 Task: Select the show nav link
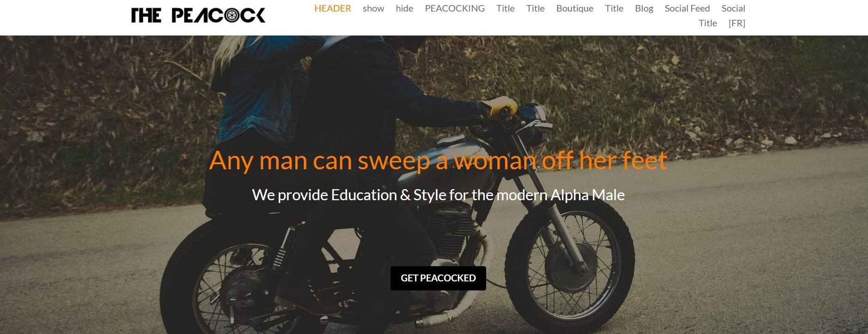coord(374,8)
